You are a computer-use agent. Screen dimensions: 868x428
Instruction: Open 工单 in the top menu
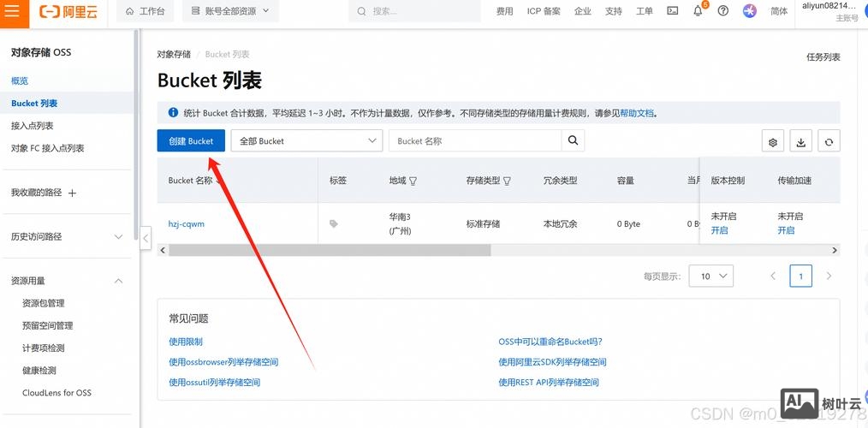pyautogui.click(x=645, y=11)
